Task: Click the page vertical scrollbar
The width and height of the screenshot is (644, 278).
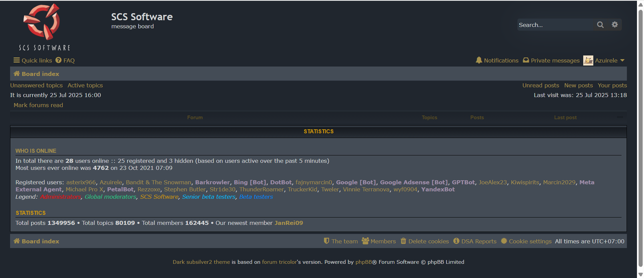Action: [640, 139]
